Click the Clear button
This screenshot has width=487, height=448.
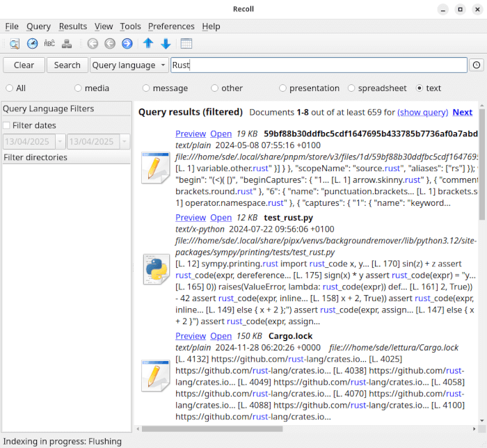click(x=24, y=65)
